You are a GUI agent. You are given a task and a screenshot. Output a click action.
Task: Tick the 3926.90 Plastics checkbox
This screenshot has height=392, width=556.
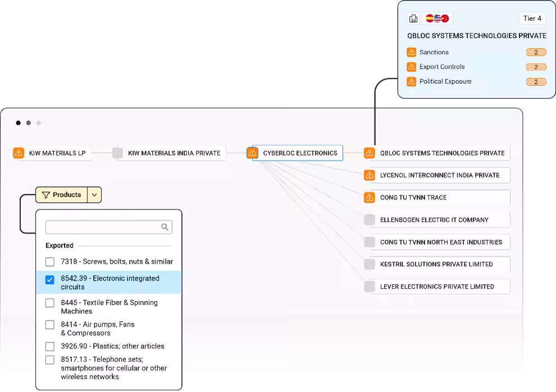[50, 347]
